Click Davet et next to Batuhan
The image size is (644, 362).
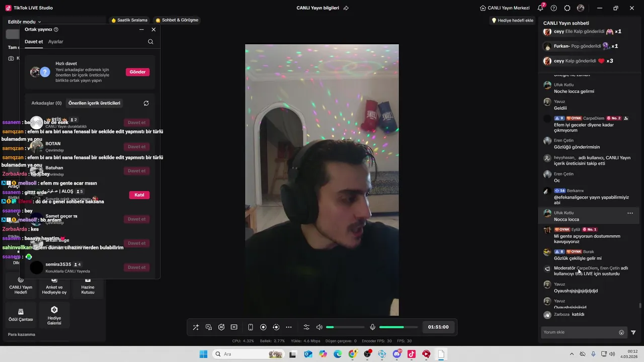click(136, 171)
